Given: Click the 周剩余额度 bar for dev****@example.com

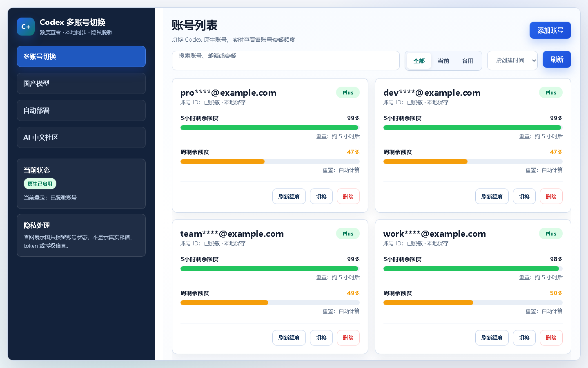Looking at the screenshot, I should point(473,162).
